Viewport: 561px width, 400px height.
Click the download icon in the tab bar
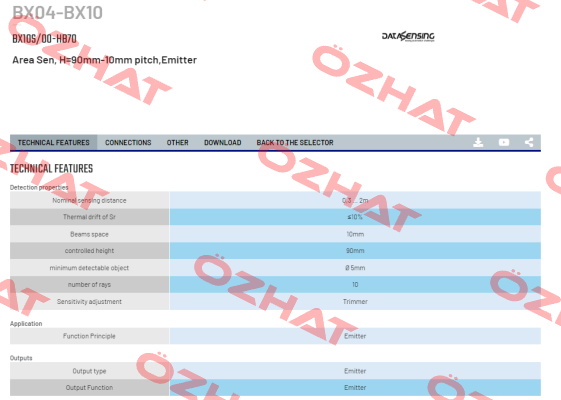tap(478, 142)
